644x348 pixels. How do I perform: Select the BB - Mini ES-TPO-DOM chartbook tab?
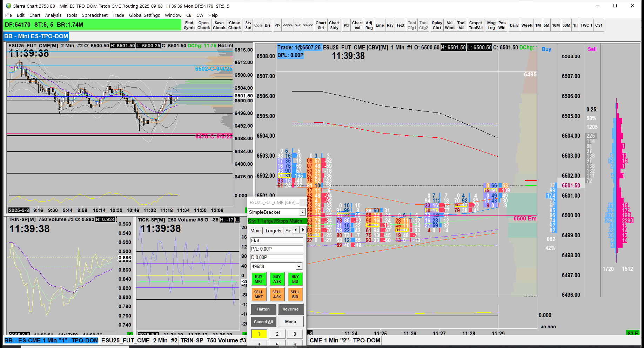click(36, 36)
